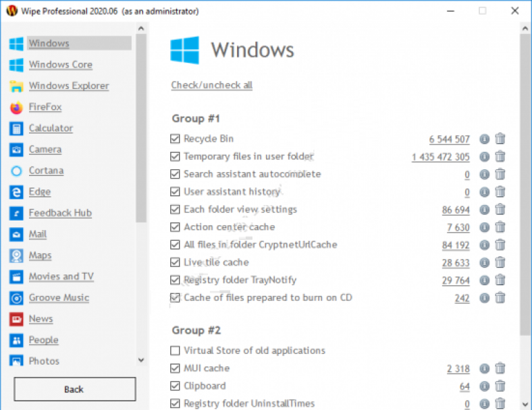Uncheck Temporary files in user folder checkbox
This screenshot has width=532, height=410.
[x=175, y=156]
